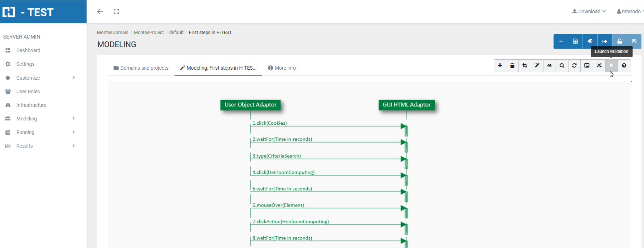Click the image export icon

[x=587, y=66]
